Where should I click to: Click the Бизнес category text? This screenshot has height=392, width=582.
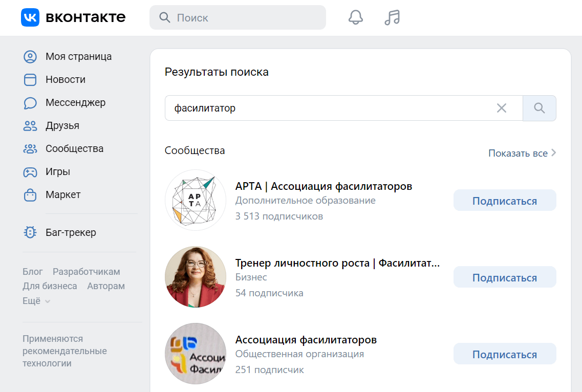pyautogui.click(x=251, y=277)
